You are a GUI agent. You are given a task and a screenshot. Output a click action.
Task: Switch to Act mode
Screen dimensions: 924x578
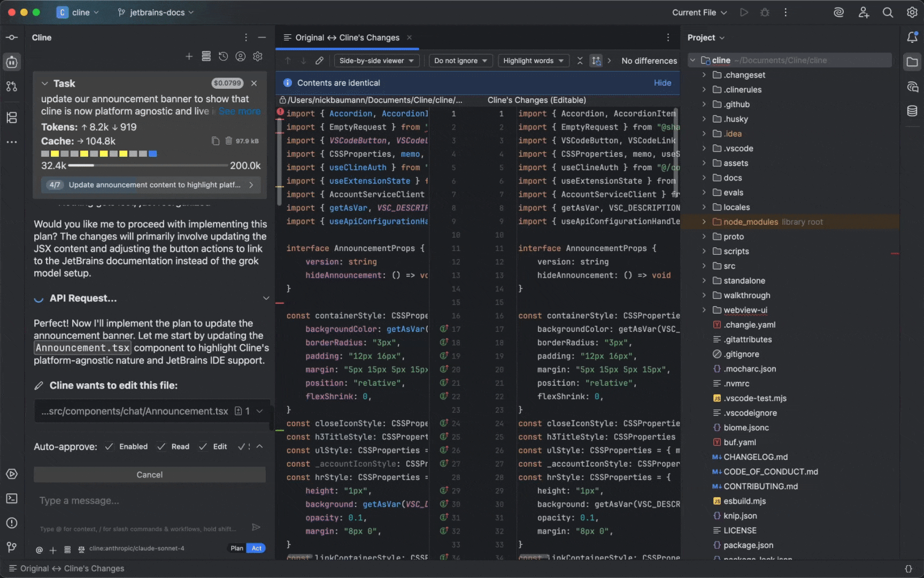coord(257,548)
